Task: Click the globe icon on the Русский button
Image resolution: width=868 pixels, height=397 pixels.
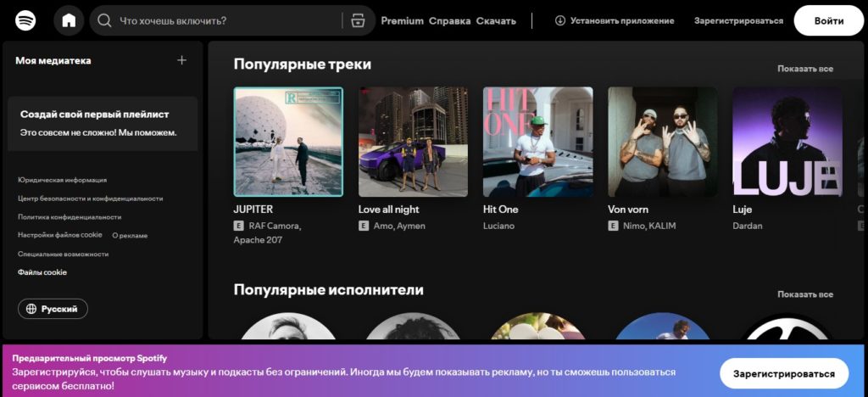Action: click(31, 309)
